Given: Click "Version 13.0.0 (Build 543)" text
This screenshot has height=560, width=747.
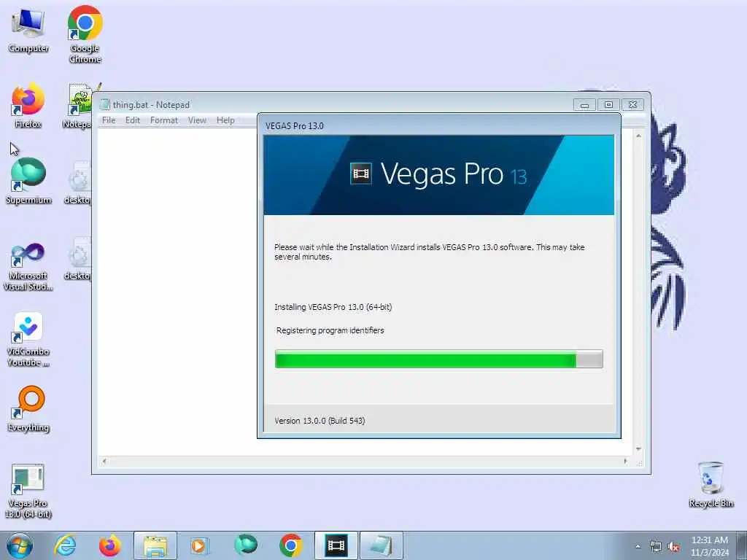Looking at the screenshot, I should pyautogui.click(x=320, y=421).
